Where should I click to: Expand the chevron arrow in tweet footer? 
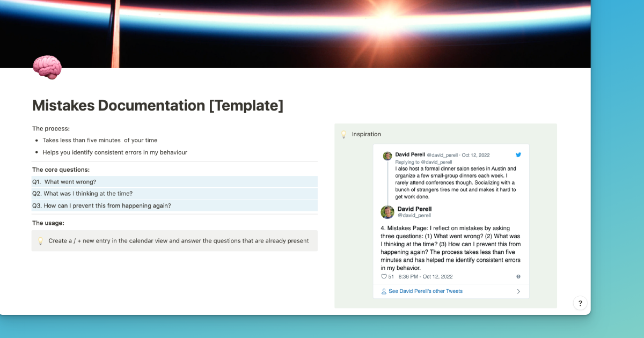click(x=518, y=291)
